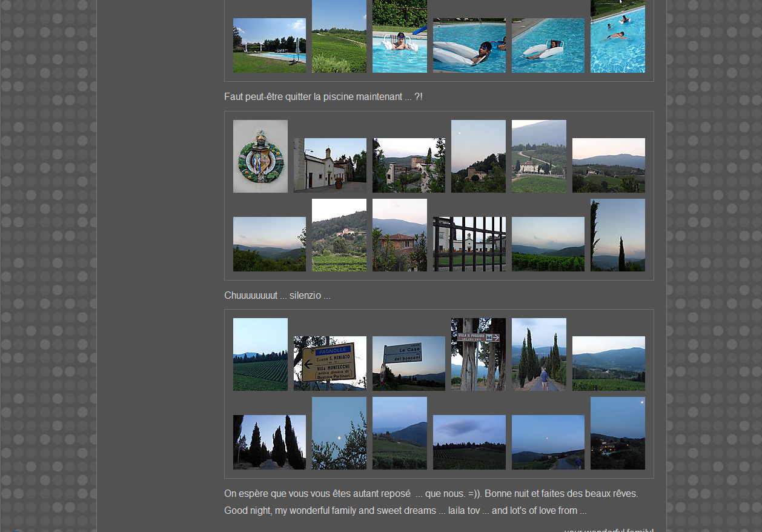This screenshot has height=532, width=762.
Task: Open the terracotta-roof house photo
Action: coord(400,234)
